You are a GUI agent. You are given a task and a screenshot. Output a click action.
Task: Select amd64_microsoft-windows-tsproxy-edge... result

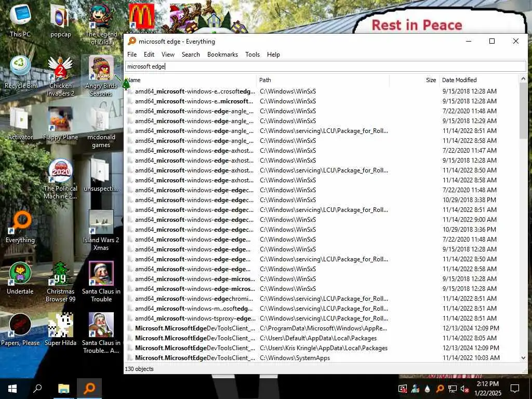click(x=321, y=318)
